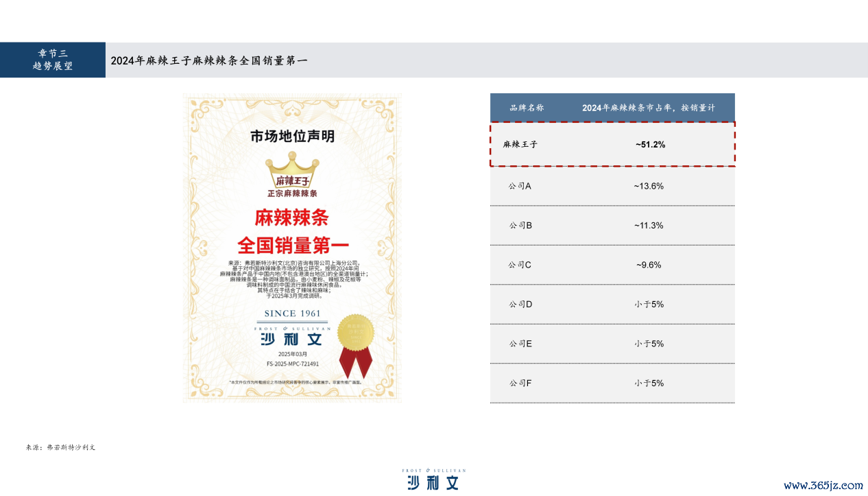Click the red ribbon under the gold seal
868x496 pixels.
coord(355,362)
